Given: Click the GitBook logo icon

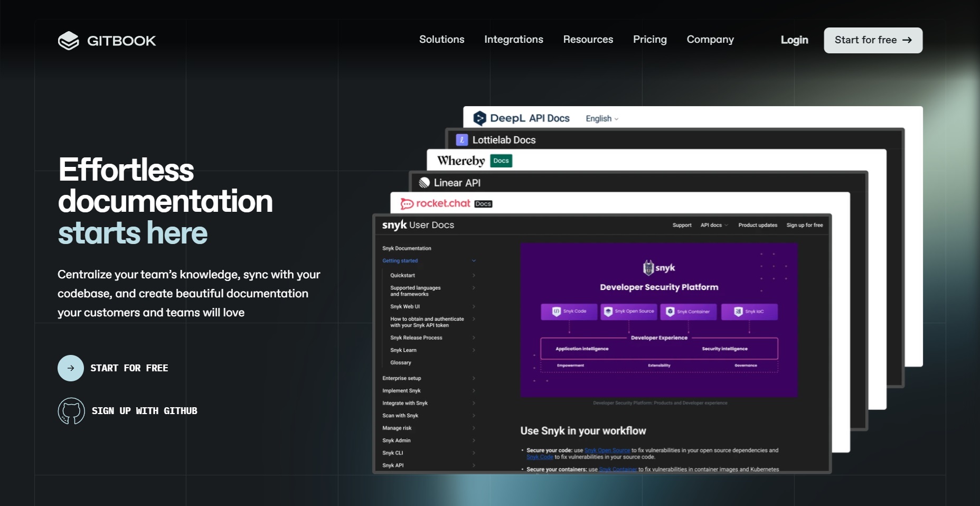Looking at the screenshot, I should click(x=69, y=41).
